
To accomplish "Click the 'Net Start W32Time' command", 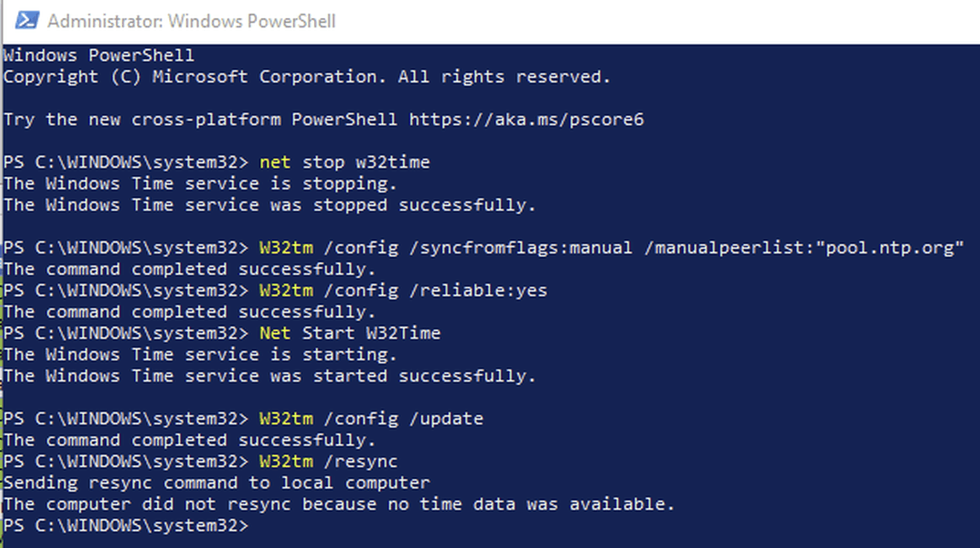I will (x=350, y=333).
